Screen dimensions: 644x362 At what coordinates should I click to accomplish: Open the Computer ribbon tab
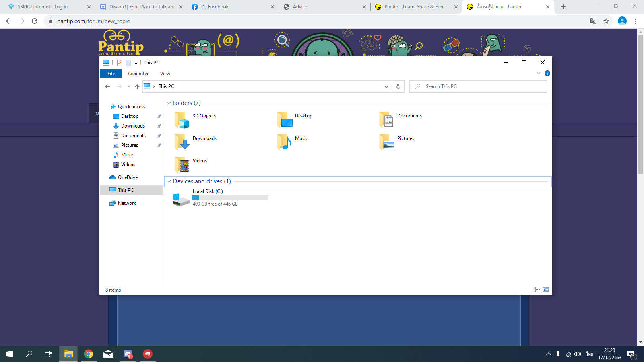pos(138,74)
